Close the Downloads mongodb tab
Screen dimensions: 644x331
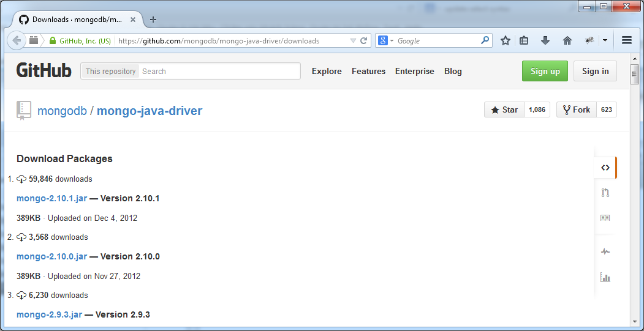133,20
